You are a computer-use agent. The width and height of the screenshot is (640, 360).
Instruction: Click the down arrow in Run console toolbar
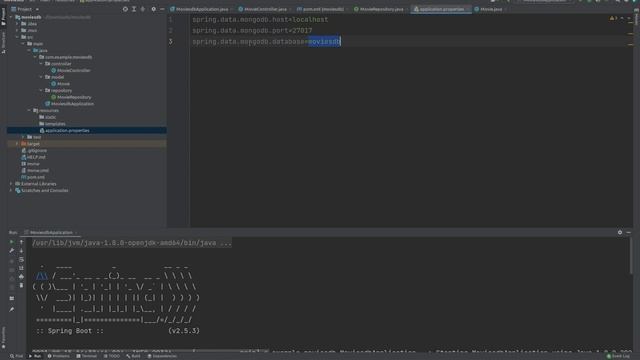(x=21, y=251)
